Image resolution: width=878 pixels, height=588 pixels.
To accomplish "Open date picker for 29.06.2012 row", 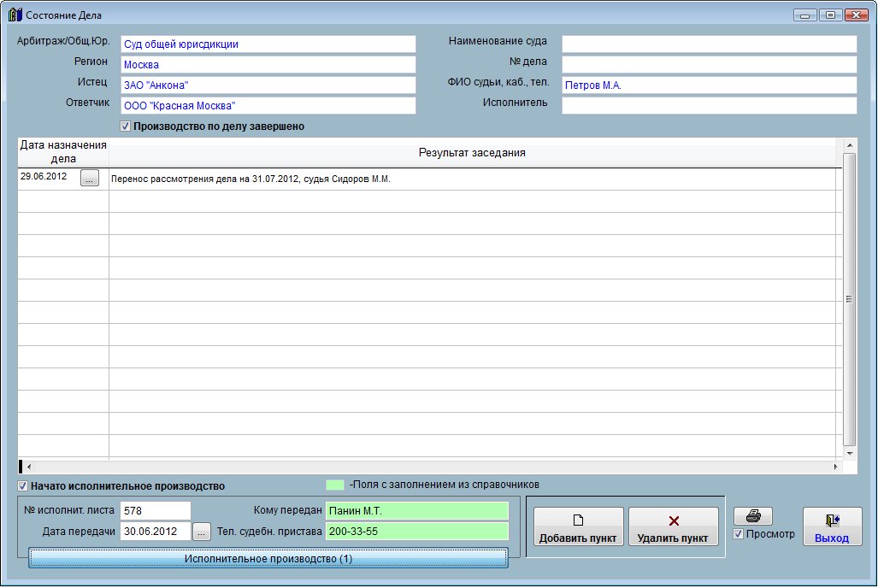I will (90, 178).
